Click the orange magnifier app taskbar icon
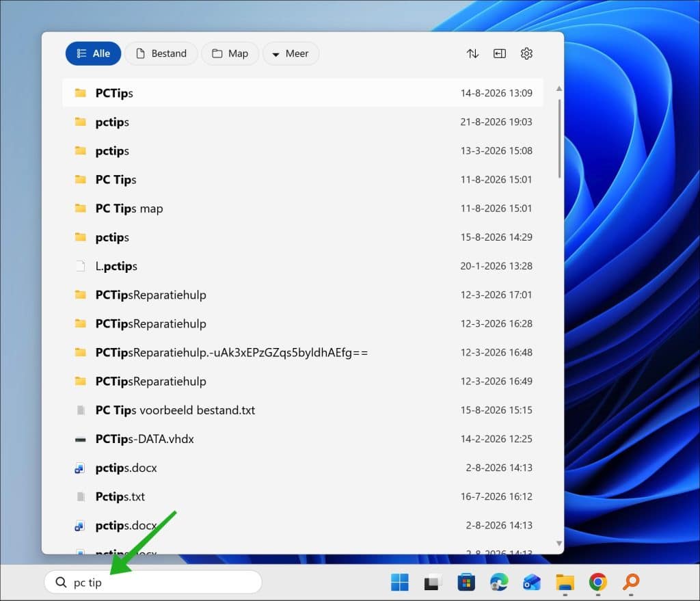700x601 pixels. [x=631, y=583]
